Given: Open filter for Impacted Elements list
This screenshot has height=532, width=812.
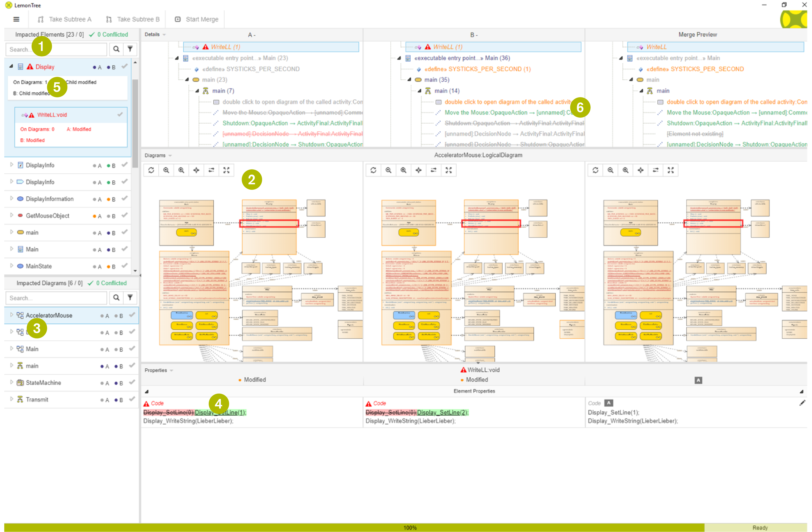Looking at the screenshot, I should coord(130,49).
